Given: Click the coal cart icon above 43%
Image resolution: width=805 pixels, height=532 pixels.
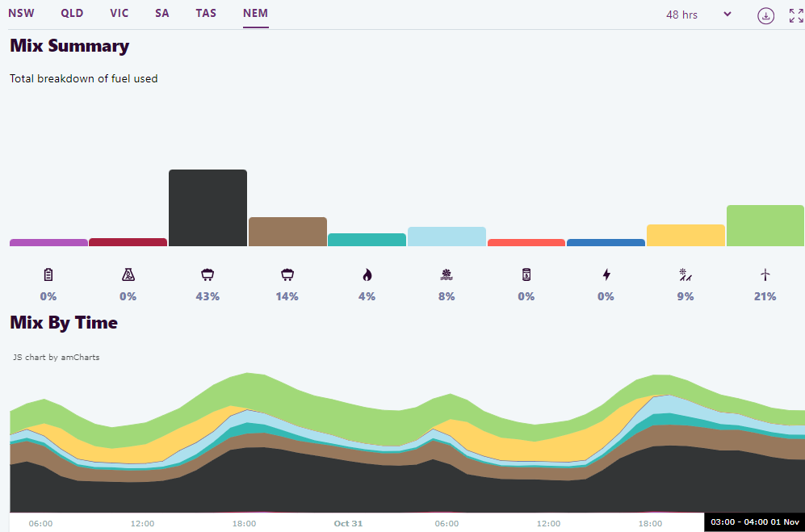Looking at the screenshot, I should [x=208, y=274].
